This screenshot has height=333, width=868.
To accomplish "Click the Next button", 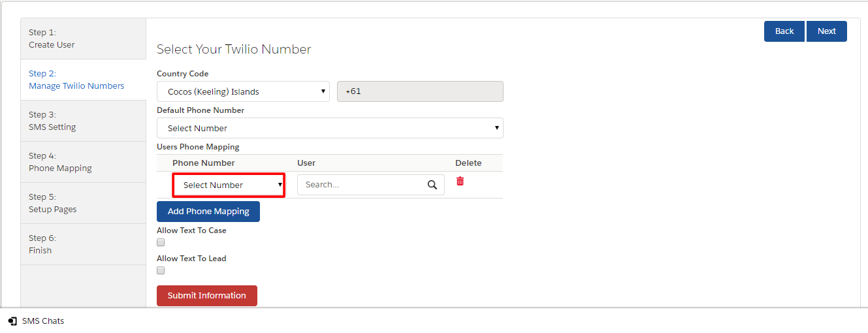I will 827,31.
